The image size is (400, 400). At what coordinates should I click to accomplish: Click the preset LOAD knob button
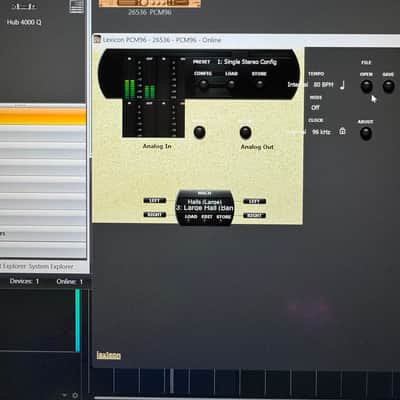point(231,84)
